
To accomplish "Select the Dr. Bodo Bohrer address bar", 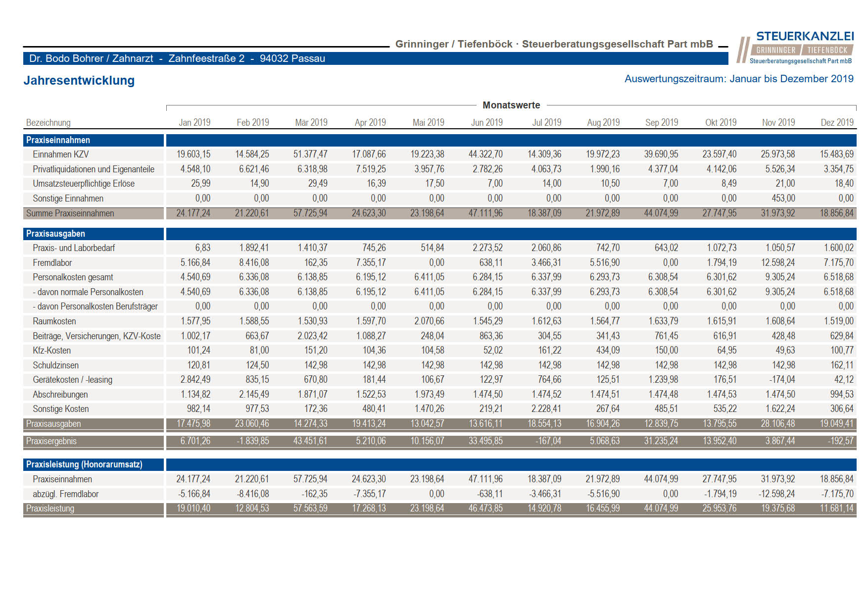I will coord(376,58).
